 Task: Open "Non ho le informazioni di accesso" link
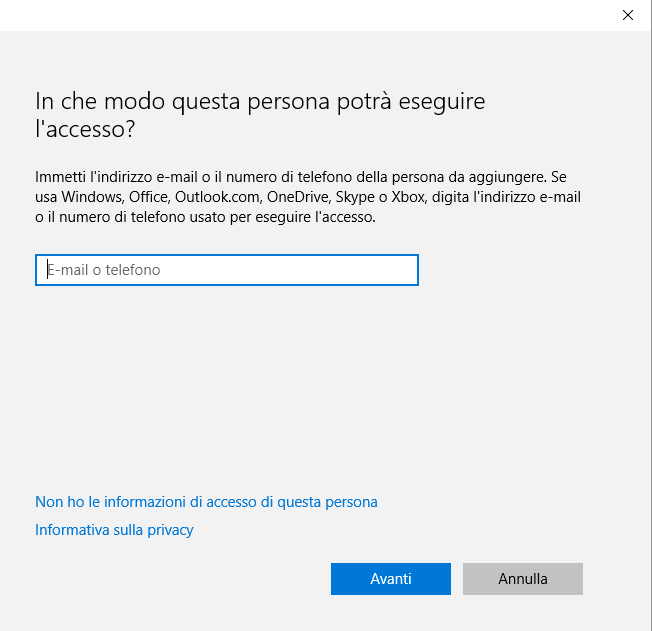(x=206, y=502)
